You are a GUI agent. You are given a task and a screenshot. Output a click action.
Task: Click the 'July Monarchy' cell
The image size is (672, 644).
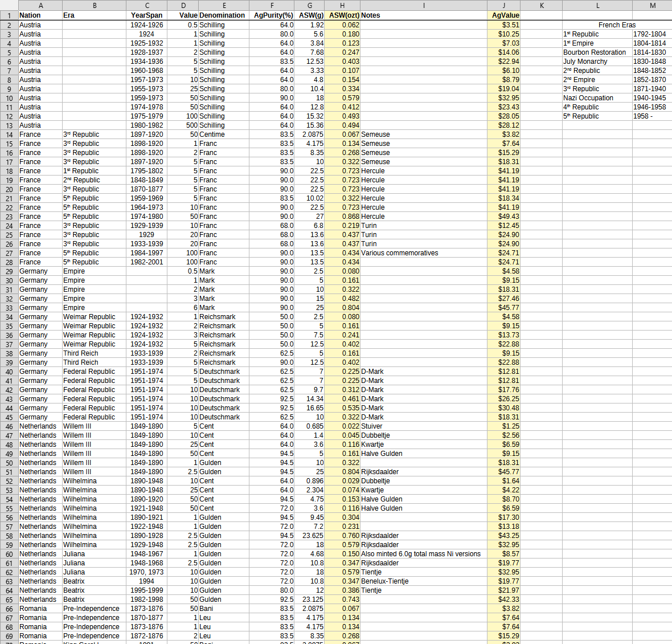(597, 62)
